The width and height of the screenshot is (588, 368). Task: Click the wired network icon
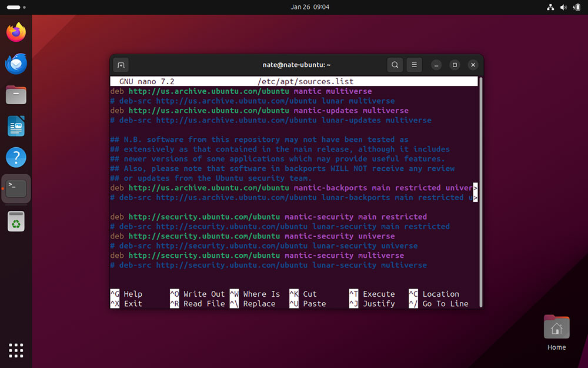point(550,7)
